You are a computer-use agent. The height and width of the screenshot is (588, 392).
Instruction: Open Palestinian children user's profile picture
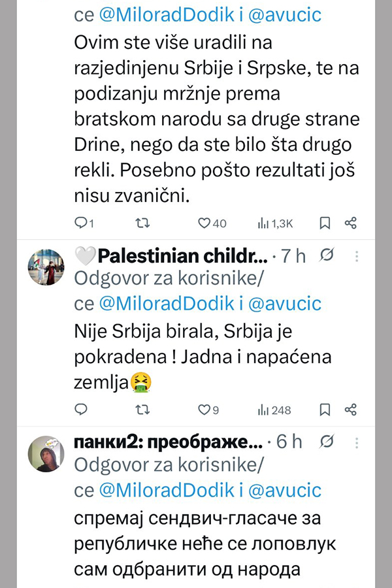[x=46, y=267]
